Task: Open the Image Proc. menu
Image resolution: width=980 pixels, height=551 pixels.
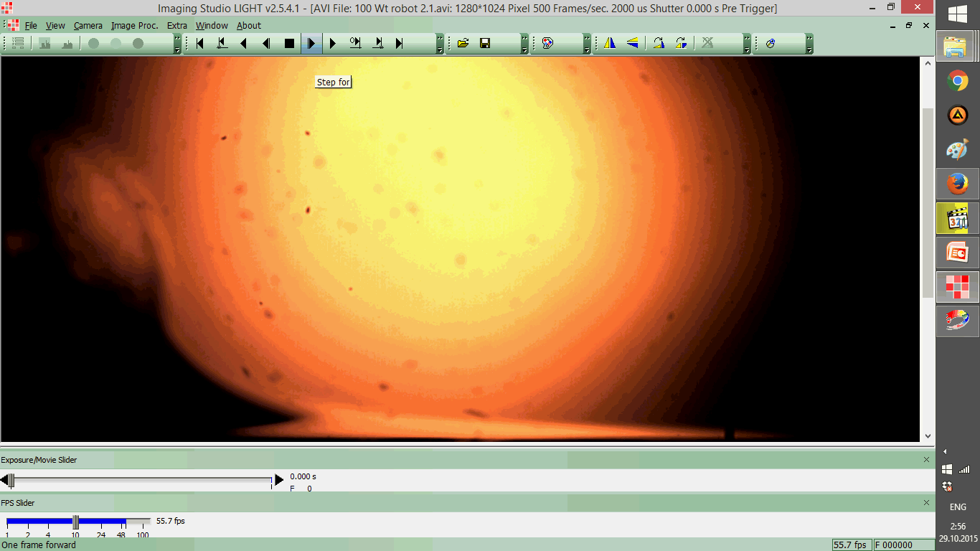Action: coord(134,25)
